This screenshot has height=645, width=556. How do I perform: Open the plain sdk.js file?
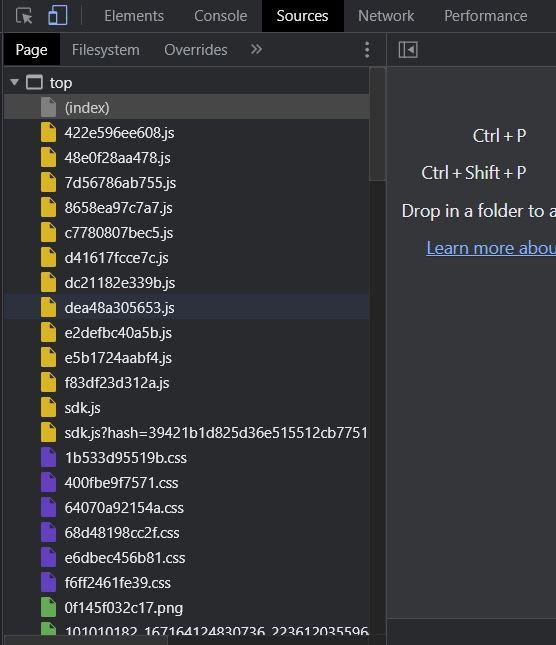tap(186, 408)
